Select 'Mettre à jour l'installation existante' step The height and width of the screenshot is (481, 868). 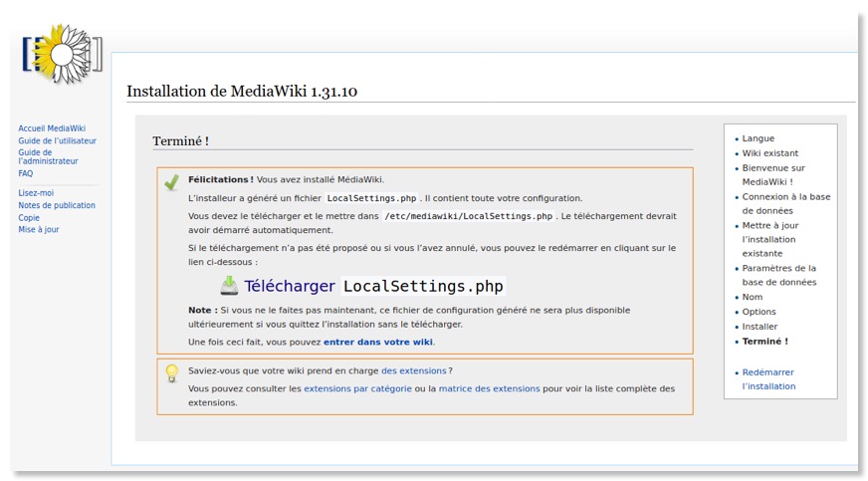(770, 239)
